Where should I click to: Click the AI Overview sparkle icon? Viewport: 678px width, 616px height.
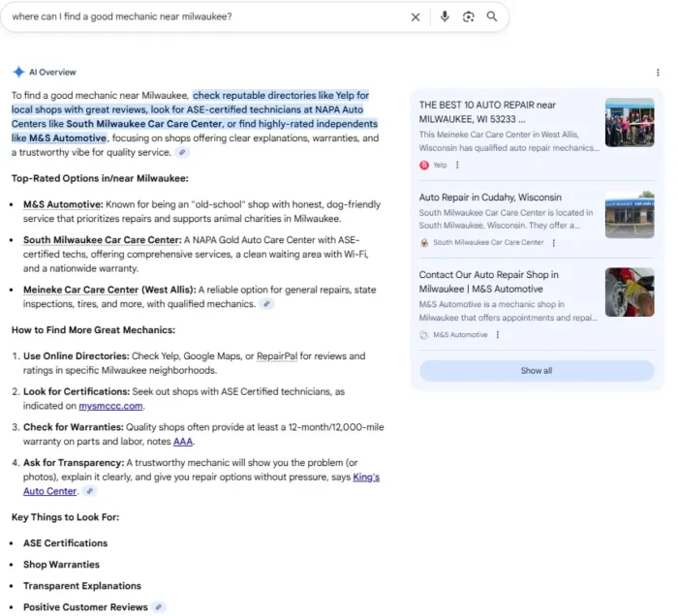[18, 72]
